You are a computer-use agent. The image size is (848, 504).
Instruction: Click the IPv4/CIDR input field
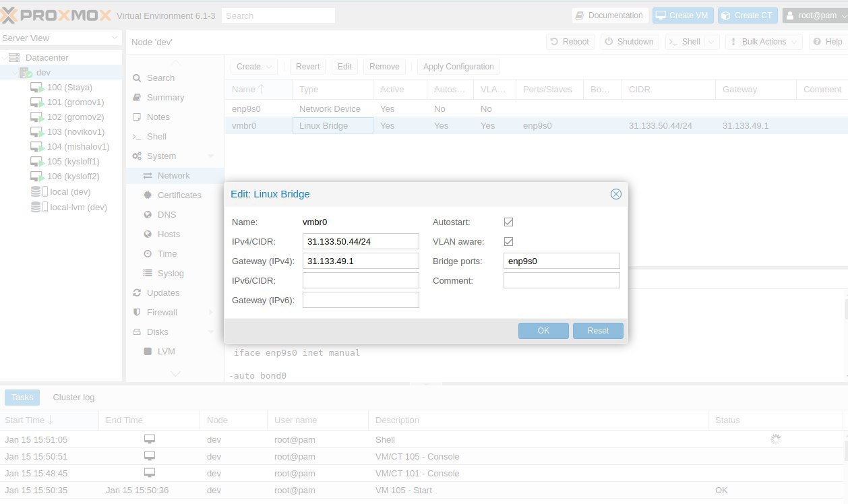pos(361,241)
